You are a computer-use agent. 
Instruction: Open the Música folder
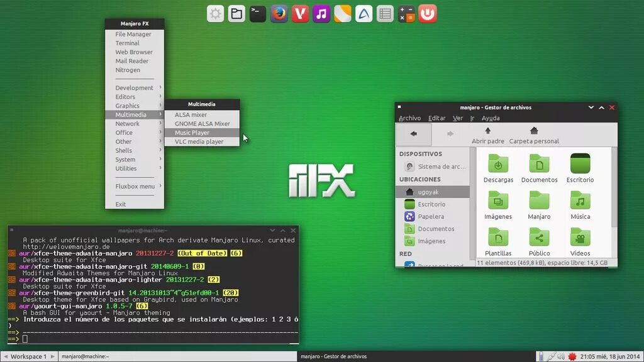click(580, 206)
